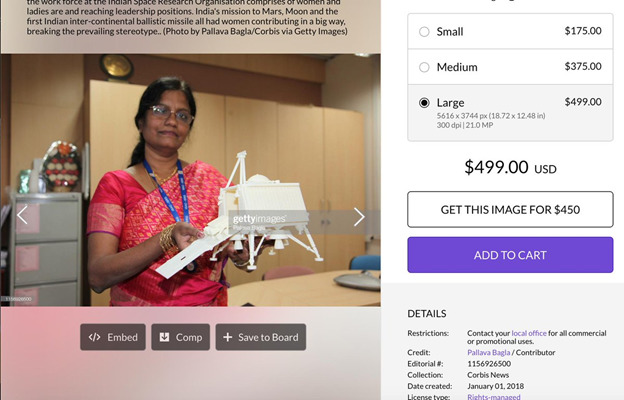624x400 pixels.
Task: Select the Medium size option
Action: [510, 66]
